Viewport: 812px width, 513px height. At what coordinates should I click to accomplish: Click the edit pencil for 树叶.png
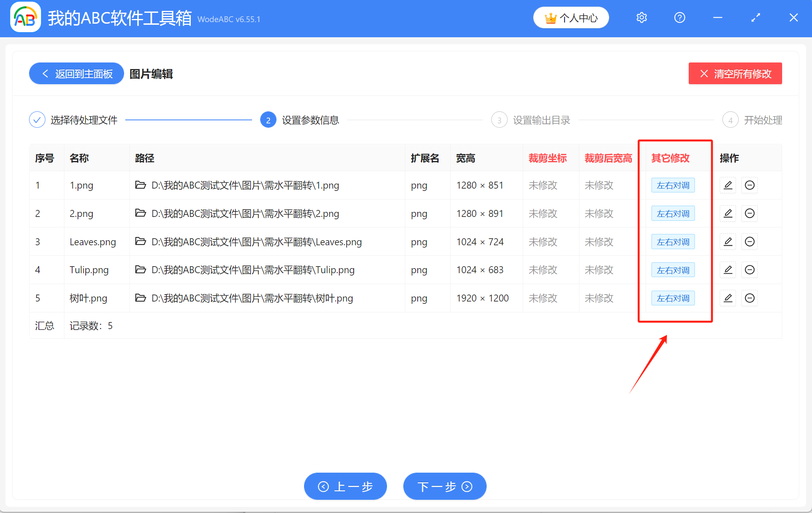(x=728, y=298)
